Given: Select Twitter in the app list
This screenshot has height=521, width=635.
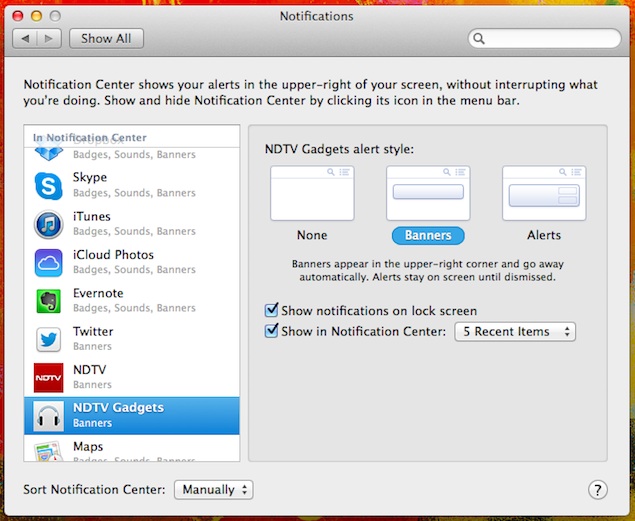Looking at the screenshot, I should click(x=132, y=339).
